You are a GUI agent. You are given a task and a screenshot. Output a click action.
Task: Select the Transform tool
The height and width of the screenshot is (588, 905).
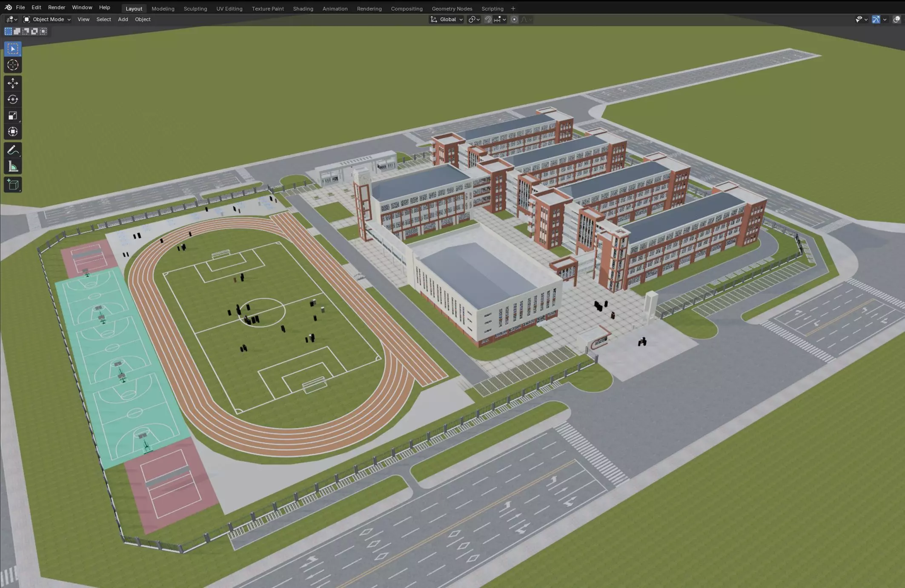13,132
